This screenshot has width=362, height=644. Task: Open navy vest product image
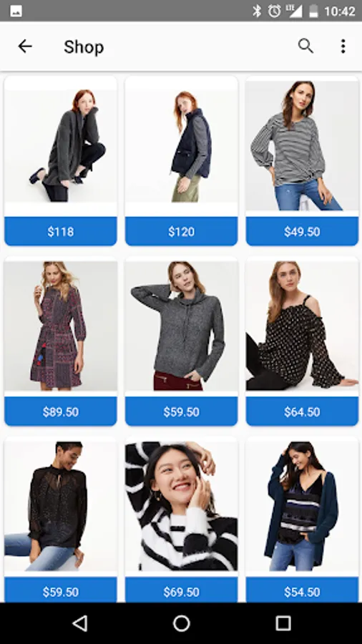182,146
